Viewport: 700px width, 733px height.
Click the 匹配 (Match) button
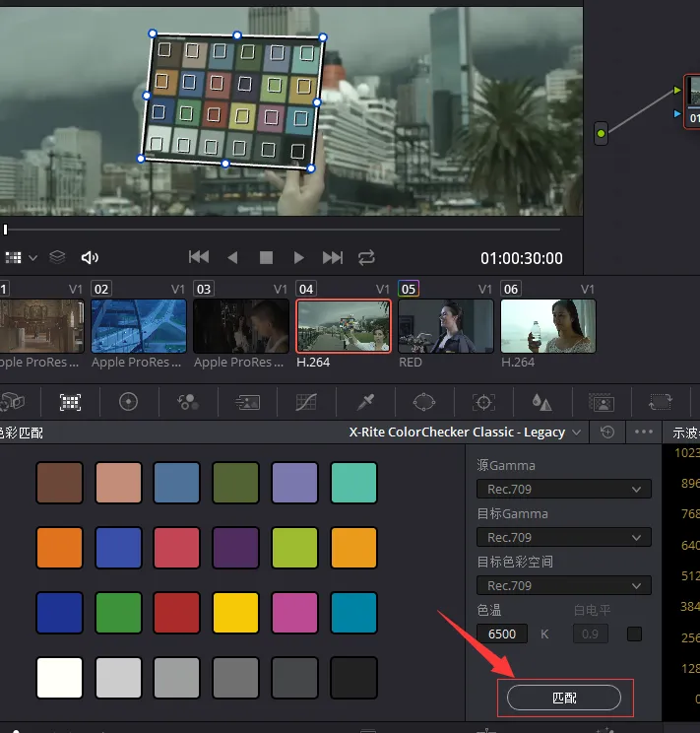[x=564, y=698]
